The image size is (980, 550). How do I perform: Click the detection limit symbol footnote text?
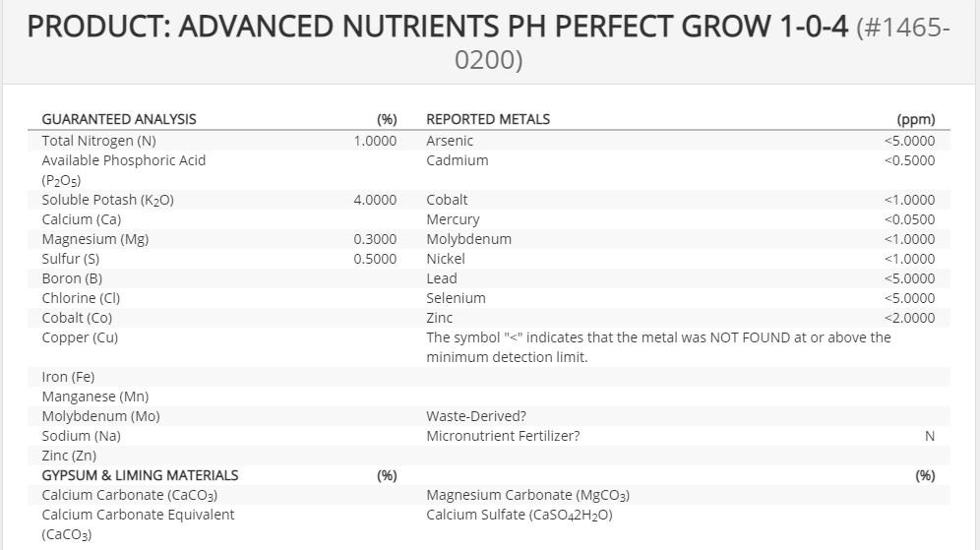pyautogui.click(x=658, y=347)
